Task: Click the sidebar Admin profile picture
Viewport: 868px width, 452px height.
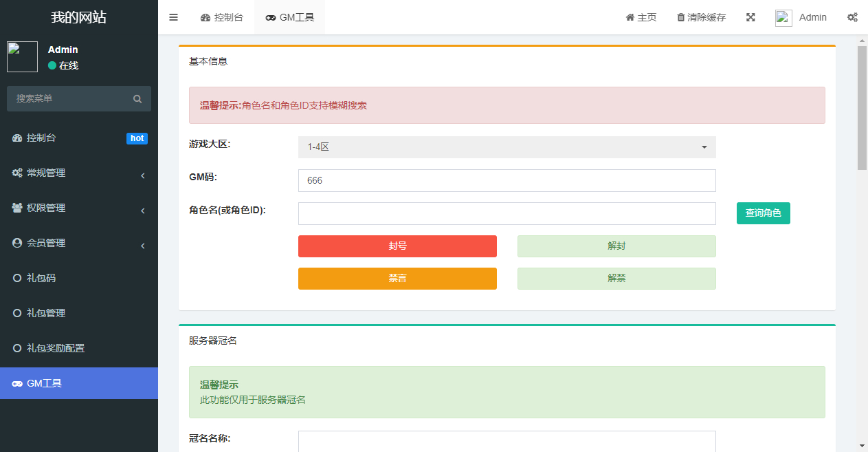Action: pos(22,56)
